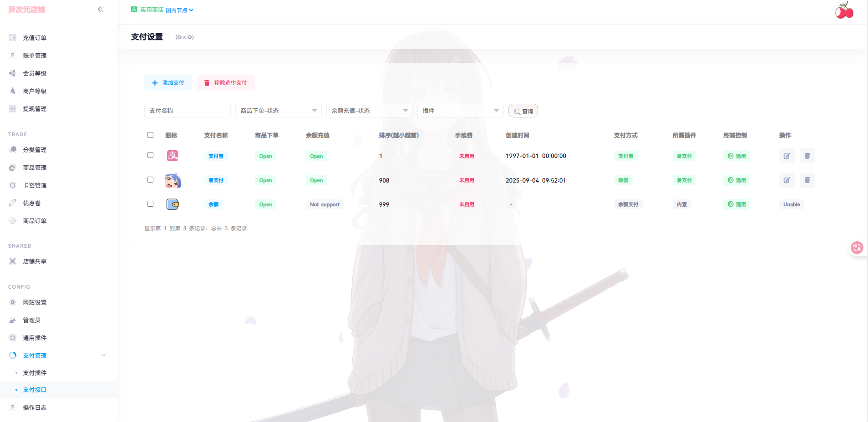Open the 商品下单-状态 dropdown
This screenshot has width=868, height=422.
278,111
